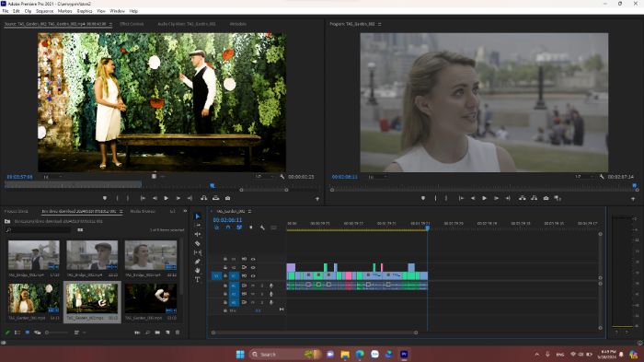Add marker in the Program monitor

click(423, 198)
